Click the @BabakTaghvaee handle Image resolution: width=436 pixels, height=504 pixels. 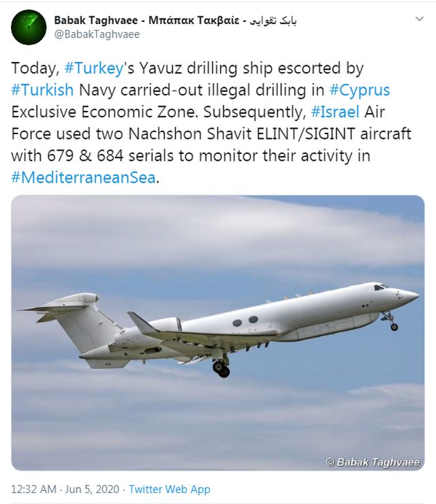[97, 35]
